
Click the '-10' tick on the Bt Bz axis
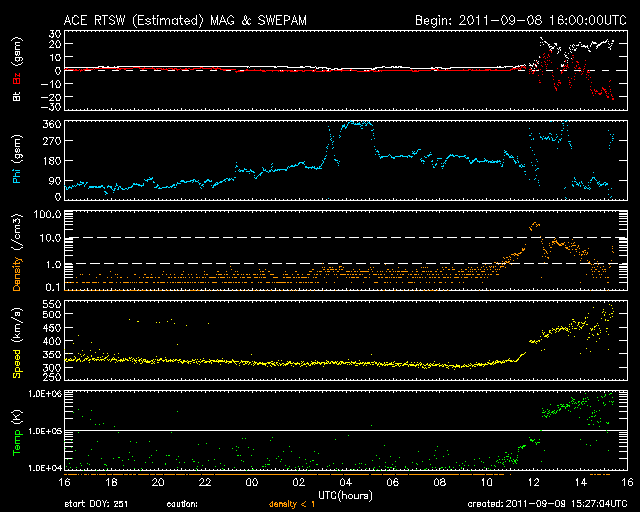pos(51,84)
